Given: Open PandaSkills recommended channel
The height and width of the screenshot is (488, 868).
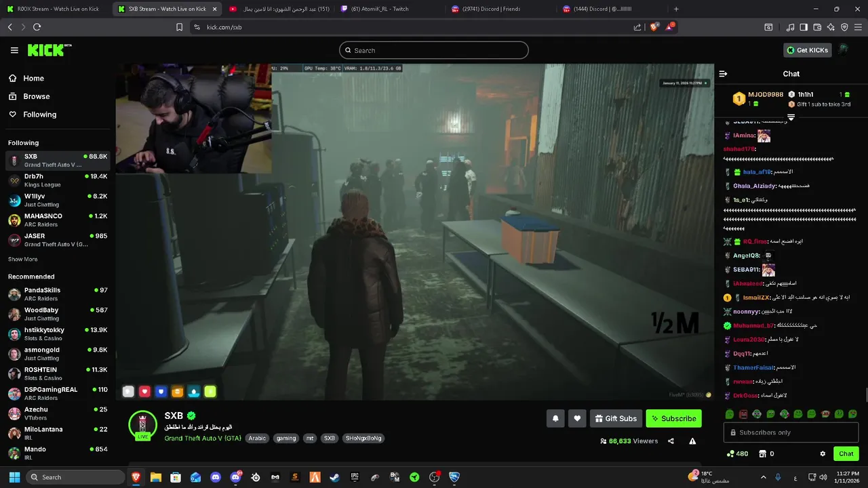Looking at the screenshot, I should [57, 294].
